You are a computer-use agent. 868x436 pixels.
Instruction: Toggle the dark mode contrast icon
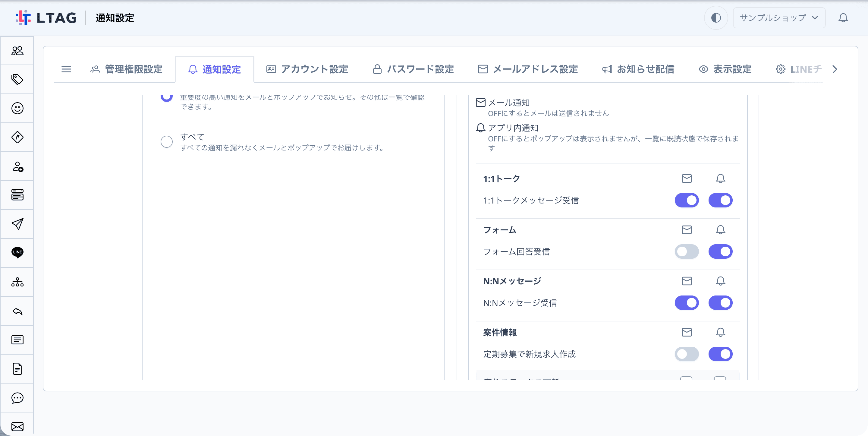(x=716, y=18)
